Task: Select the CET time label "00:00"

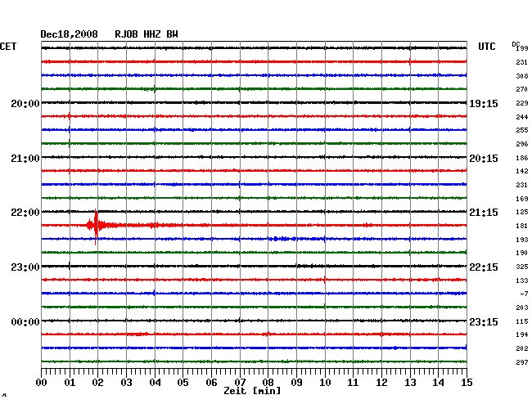Action: (25, 321)
